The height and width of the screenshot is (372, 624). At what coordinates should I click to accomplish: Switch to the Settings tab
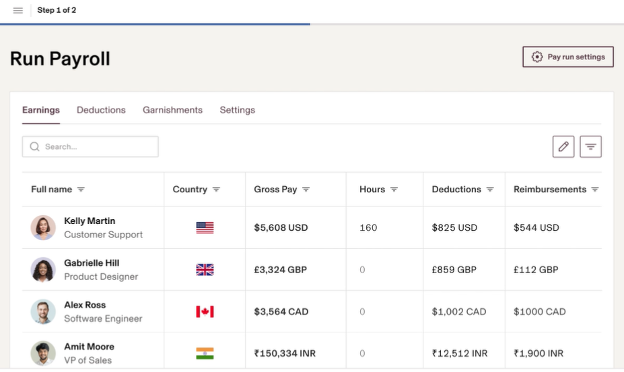(x=238, y=110)
